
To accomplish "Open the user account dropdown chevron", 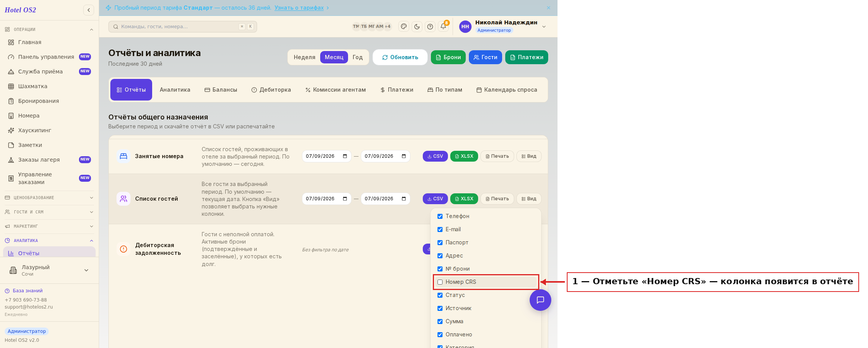I will [x=544, y=27].
